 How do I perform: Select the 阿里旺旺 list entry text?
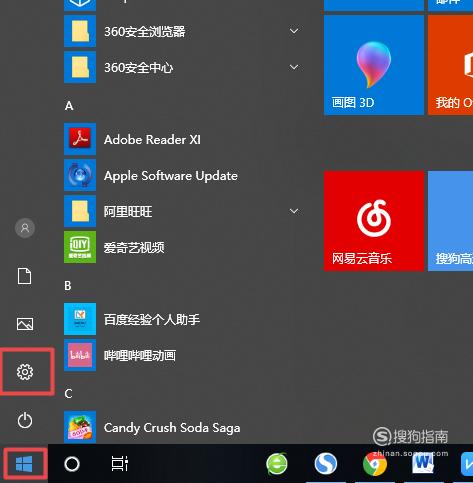128,211
